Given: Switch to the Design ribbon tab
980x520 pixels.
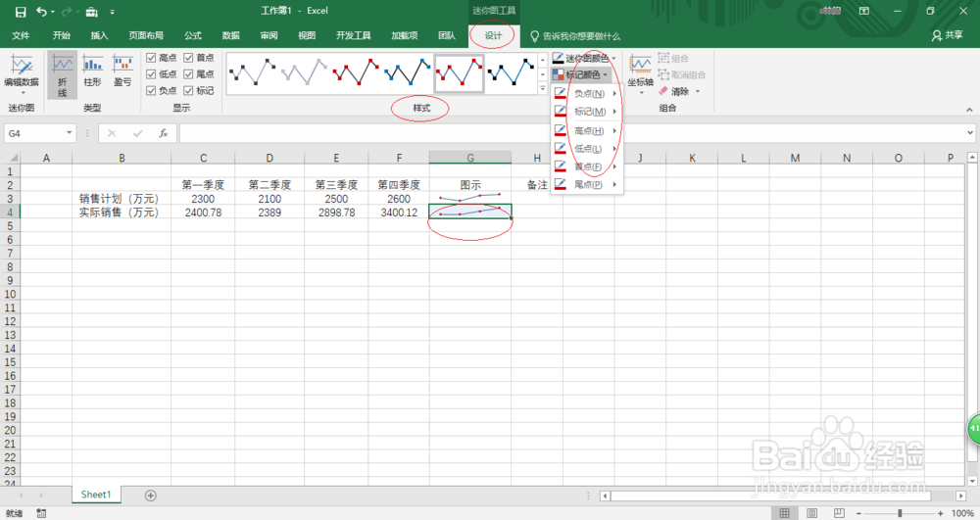Looking at the screenshot, I should 493,35.
